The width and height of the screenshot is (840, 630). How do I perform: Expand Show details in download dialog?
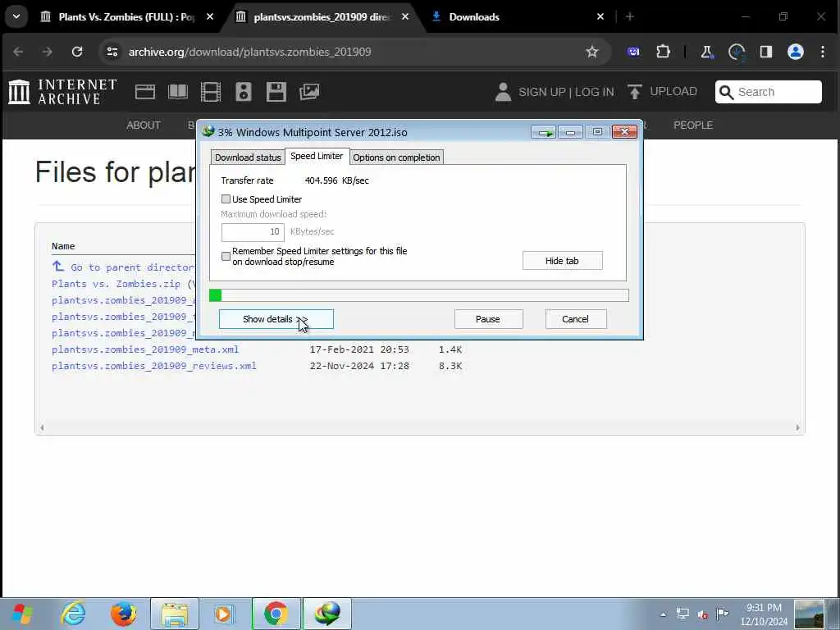276,319
